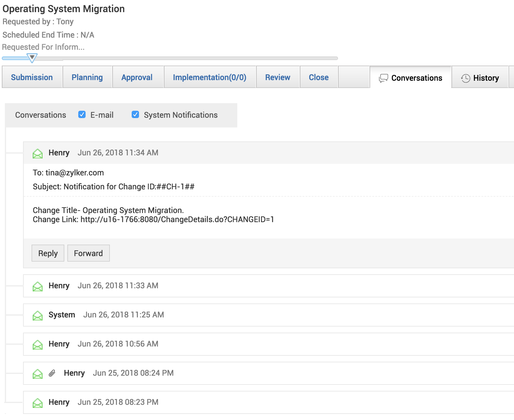Viewport: 514px width, 420px height.
Task: Expand Henry's Jun 25 08:23 PM conversation
Action: (x=269, y=402)
